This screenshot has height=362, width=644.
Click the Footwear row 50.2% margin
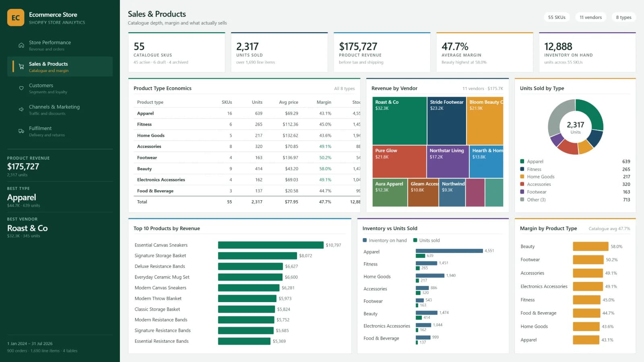point(325,158)
